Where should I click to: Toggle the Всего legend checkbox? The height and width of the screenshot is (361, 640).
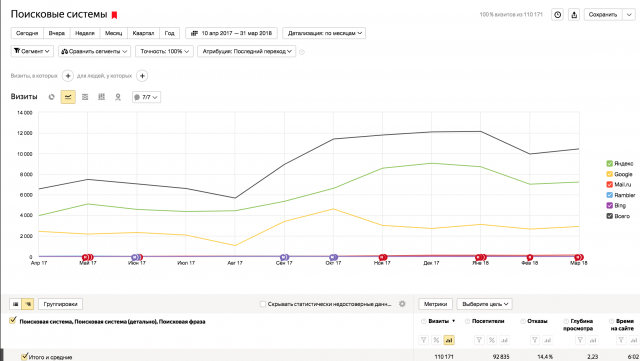point(609,216)
